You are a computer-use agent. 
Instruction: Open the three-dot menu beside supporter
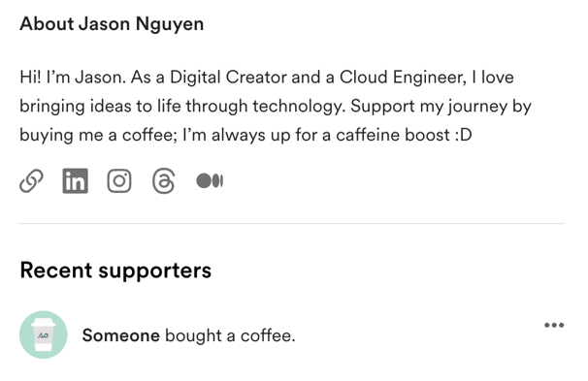[x=554, y=325]
